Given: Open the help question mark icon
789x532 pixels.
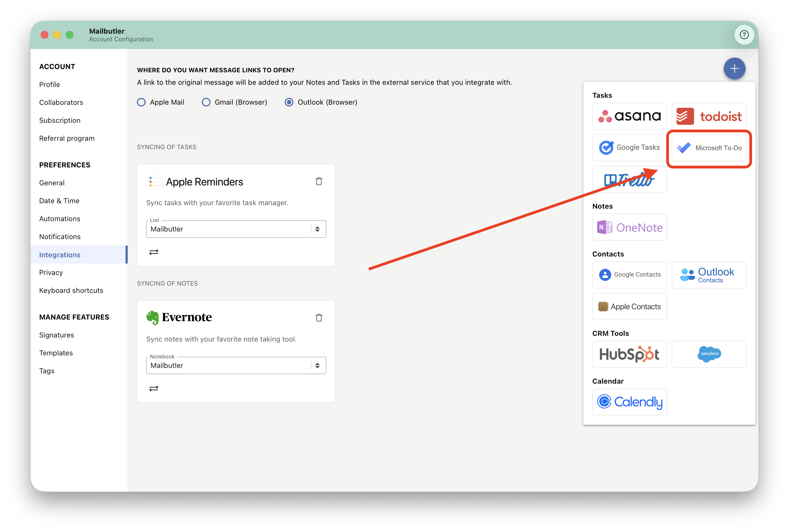Looking at the screenshot, I should (744, 35).
